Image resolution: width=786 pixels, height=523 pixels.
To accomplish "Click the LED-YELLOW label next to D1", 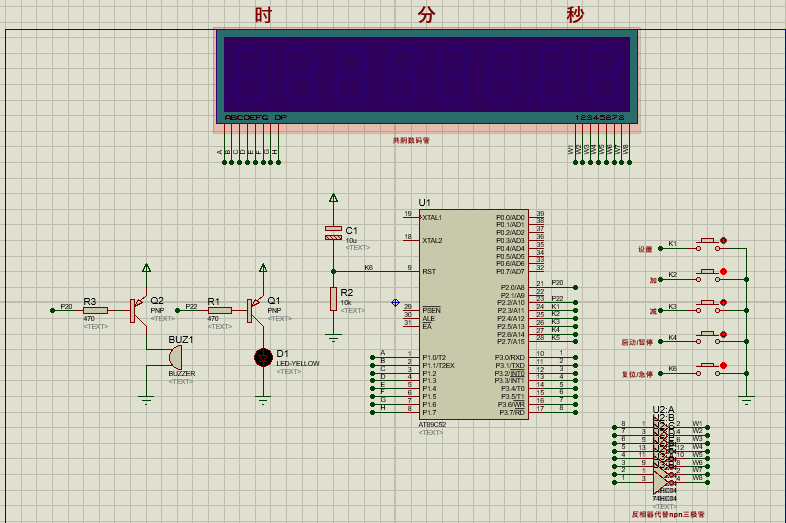I will tap(298, 364).
